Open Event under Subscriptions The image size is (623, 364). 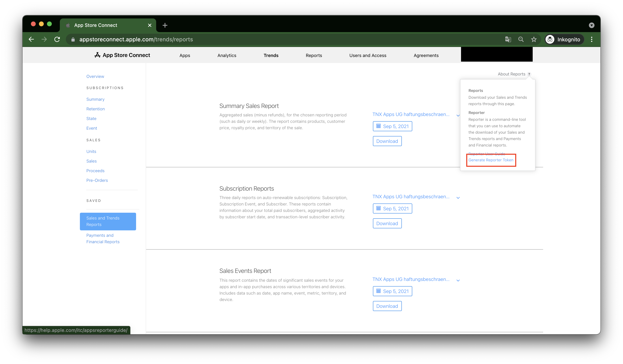pyautogui.click(x=92, y=128)
